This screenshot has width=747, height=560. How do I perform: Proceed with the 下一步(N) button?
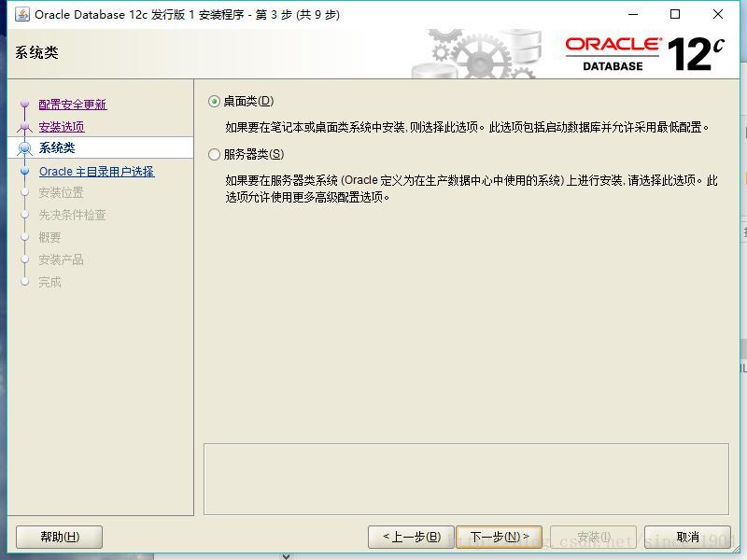coord(500,538)
